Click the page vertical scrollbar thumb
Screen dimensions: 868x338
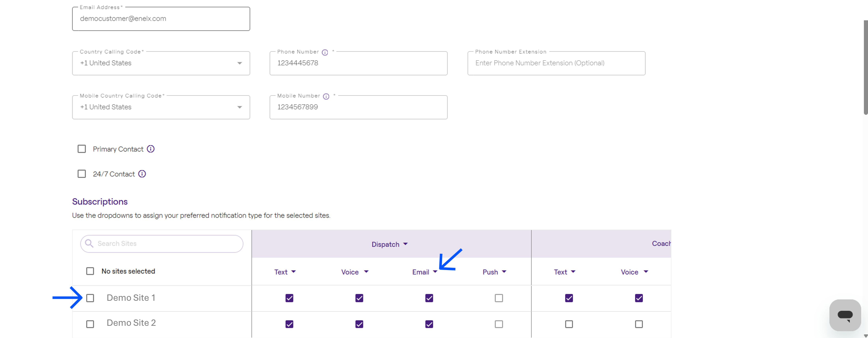tap(865, 67)
